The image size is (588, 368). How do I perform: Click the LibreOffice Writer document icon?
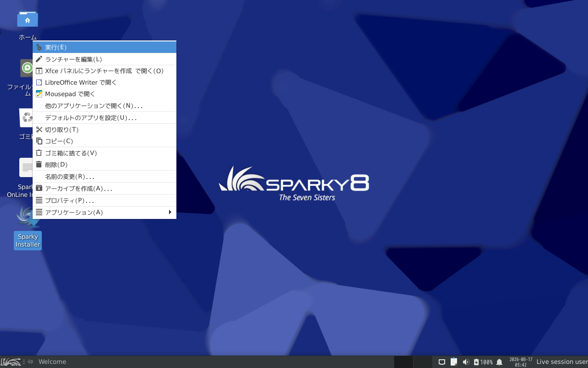pos(39,82)
